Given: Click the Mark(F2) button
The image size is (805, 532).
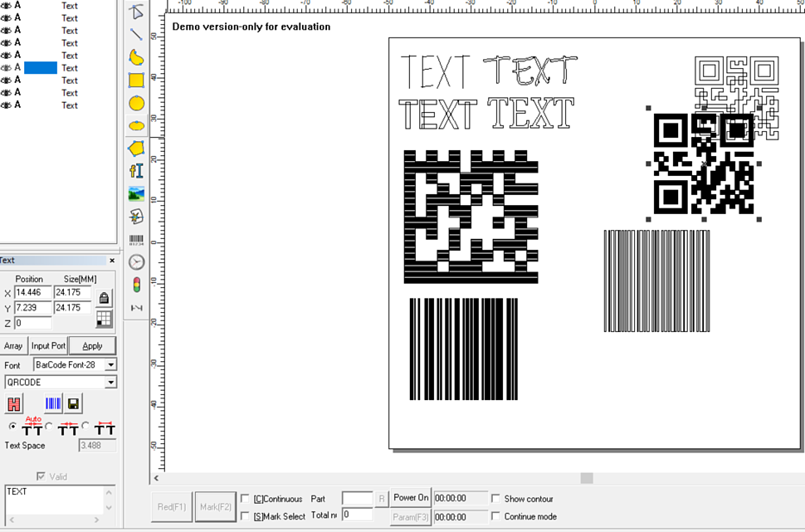Looking at the screenshot, I should 216,507.
